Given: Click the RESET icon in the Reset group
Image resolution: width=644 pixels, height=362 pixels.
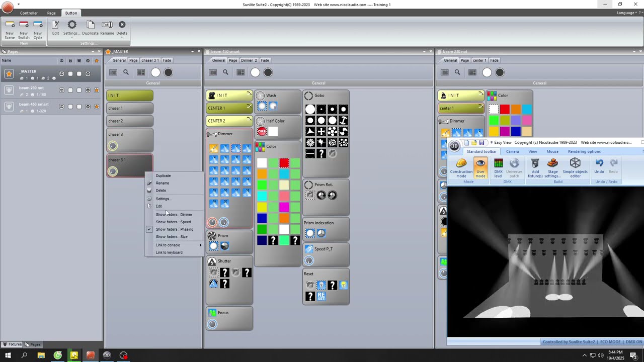Looking at the screenshot, I should click(x=321, y=297).
